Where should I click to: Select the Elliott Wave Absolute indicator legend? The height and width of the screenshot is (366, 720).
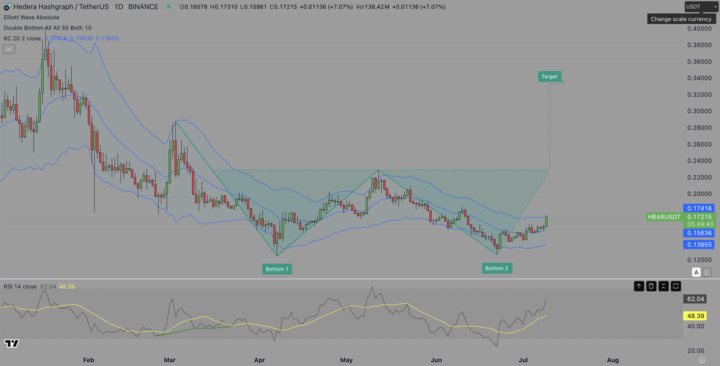(32, 17)
